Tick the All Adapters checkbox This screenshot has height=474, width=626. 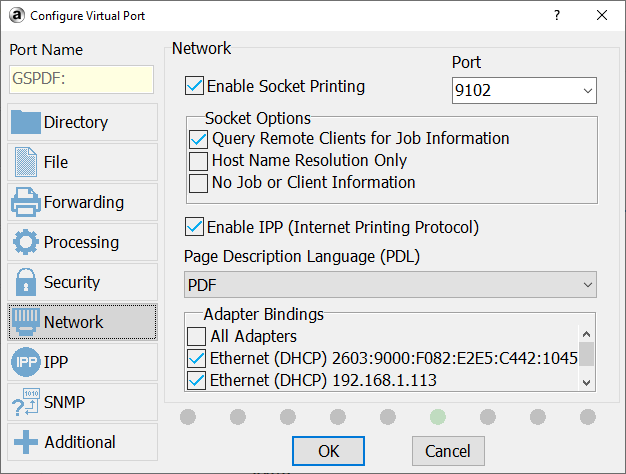click(x=198, y=337)
